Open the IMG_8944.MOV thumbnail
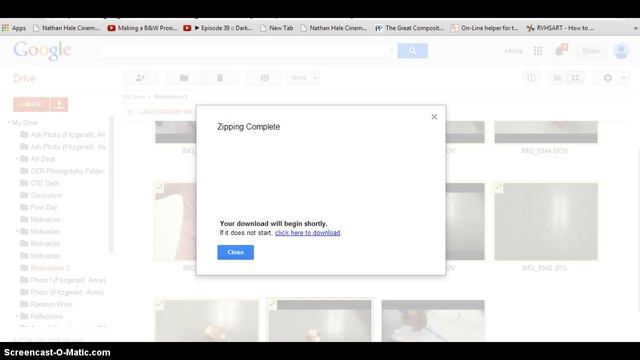Image resolution: width=640 pixels, height=360 pixels. pyautogui.click(x=546, y=132)
